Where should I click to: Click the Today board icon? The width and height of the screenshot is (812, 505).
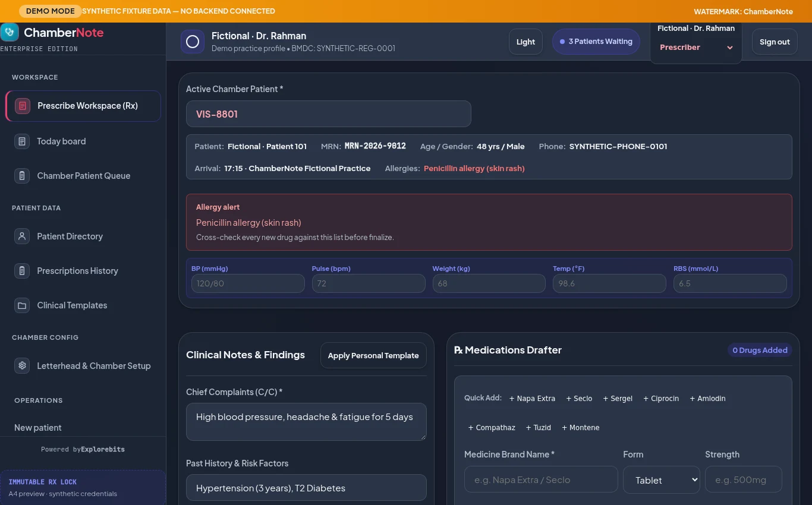pos(22,141)
